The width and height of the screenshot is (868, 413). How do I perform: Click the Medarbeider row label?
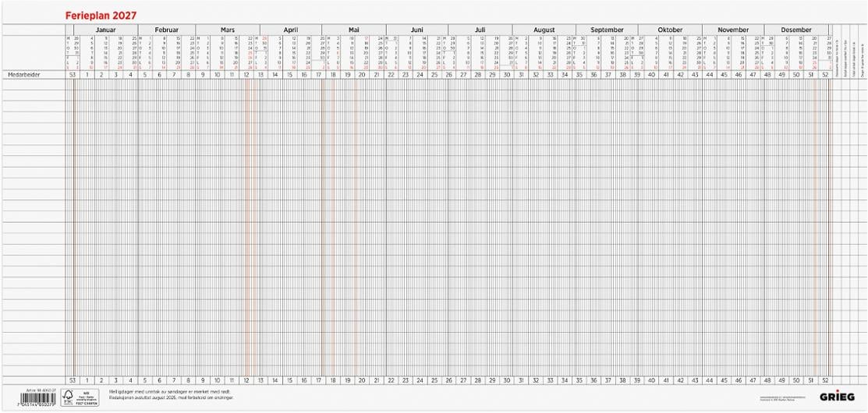(x=19, y=73)
